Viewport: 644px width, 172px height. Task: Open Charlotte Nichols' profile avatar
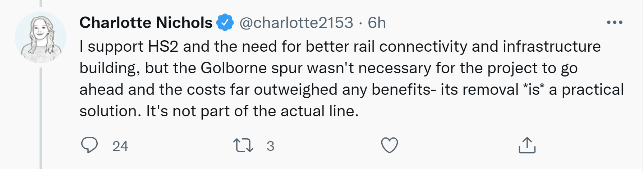(41, 38)
